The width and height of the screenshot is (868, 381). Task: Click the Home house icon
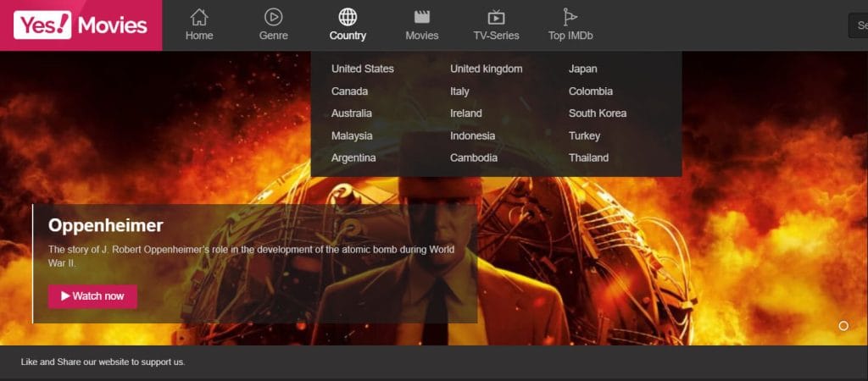199,17
